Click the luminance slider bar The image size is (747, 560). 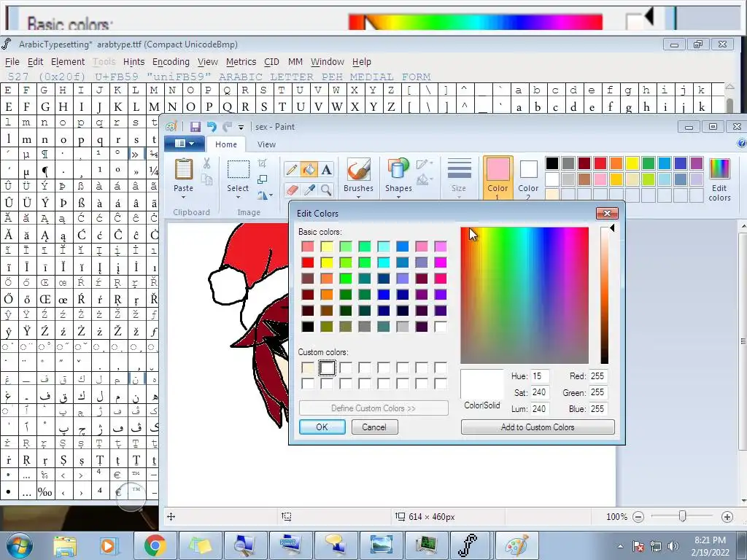605,295
